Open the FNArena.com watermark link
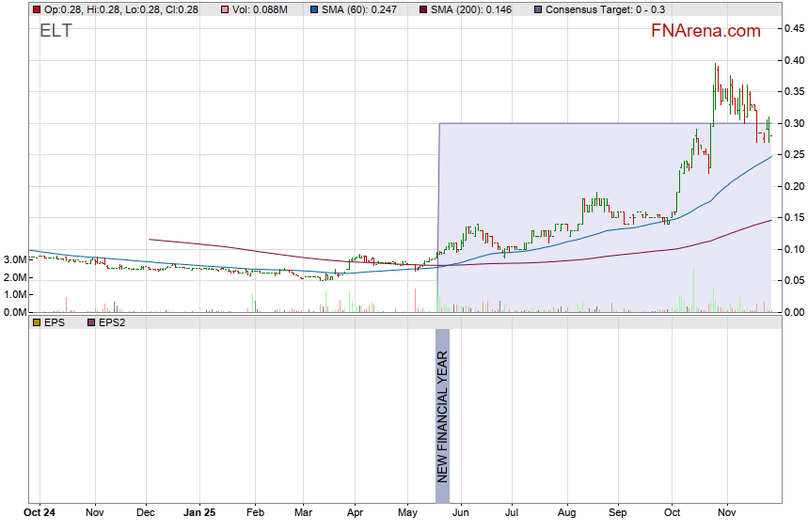Image resolution: width=808 pixels, height=532 pixels. [x=705, y=31]
